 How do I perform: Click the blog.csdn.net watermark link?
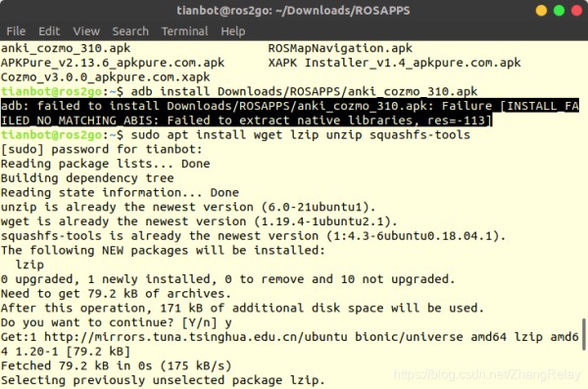pyautogui.click(x=487, y=374)
